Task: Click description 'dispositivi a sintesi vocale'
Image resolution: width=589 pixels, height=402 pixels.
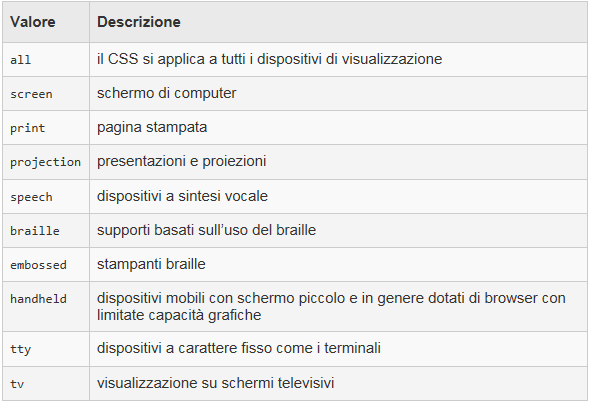Action: [183, 196]
